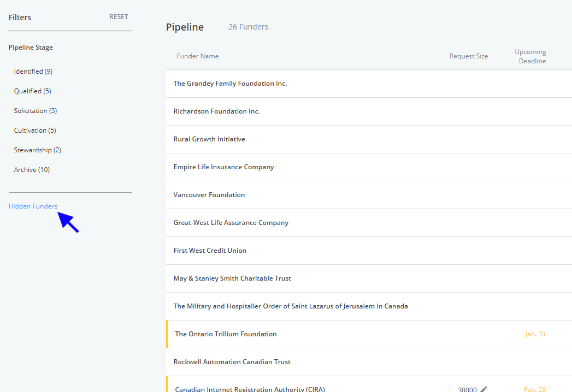
Task: Sort by Upcoming Deadline column header
Action: click(x=530, y=56)
